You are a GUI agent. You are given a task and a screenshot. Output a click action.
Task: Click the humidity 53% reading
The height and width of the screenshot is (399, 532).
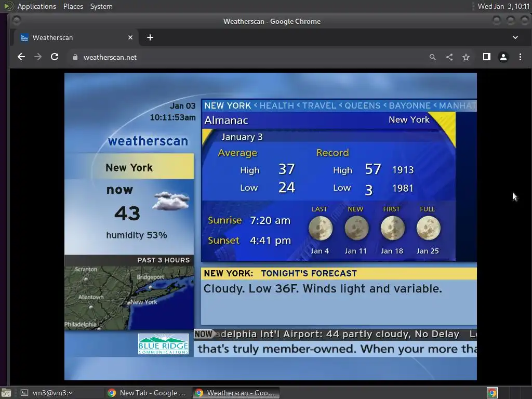coord(137,235)
